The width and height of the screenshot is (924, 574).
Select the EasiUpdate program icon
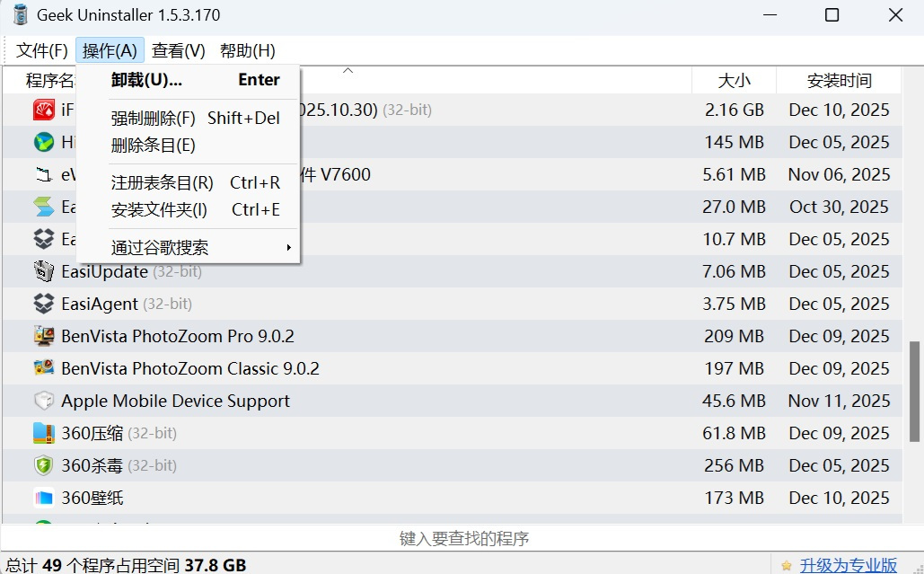point(43,271)
